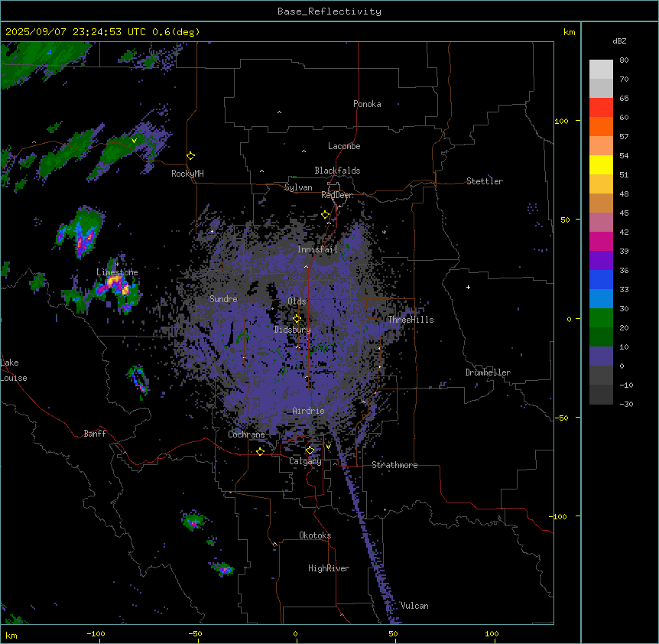The image size is (659, 644).
Task: Click the yellow diamond marker above Calgary
Action: point(310,450)
